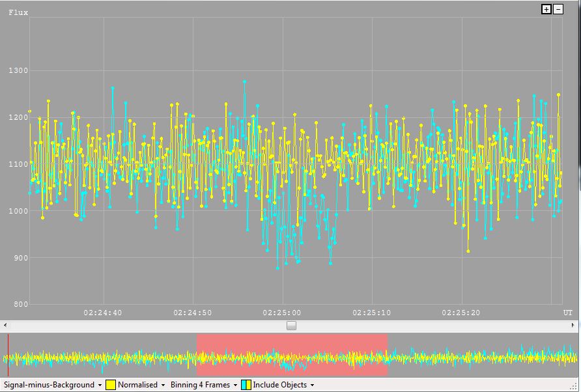Click the resize grip in bottom-right corner
This screenshot has width=581, height=392.
(x=576, y=387)
